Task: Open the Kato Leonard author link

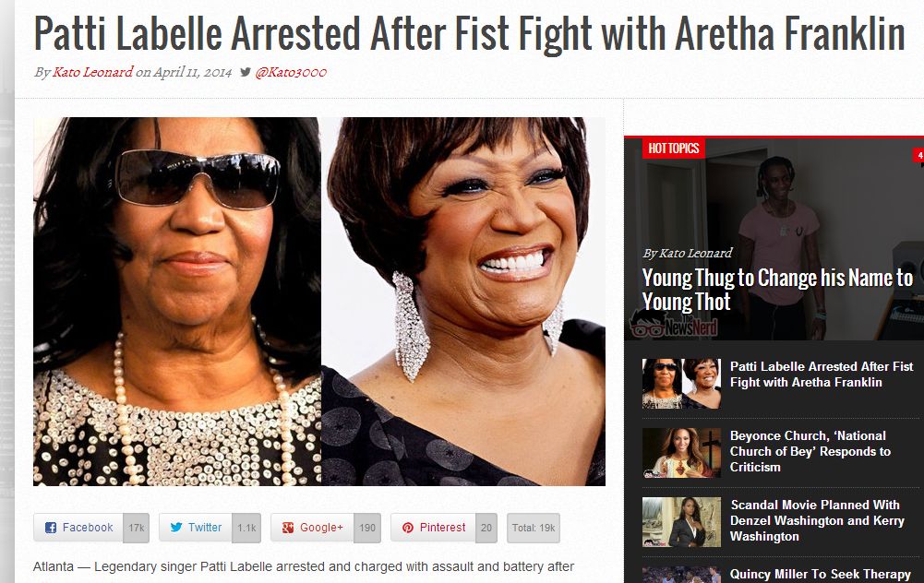Action: click(92, 72)
